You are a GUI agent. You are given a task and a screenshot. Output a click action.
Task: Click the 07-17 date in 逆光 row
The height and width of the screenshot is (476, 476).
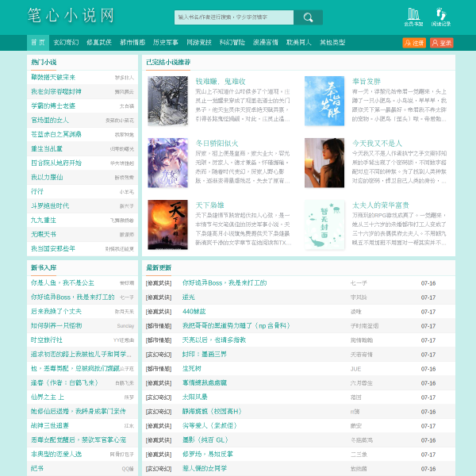coord(428,297)
